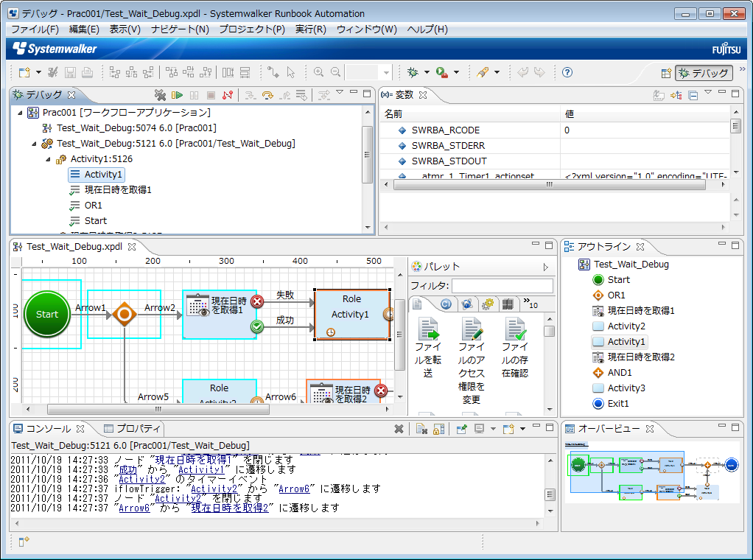
Task: Click the editor canvas horizontal scrollbar thumb
Action: [158, 410]
